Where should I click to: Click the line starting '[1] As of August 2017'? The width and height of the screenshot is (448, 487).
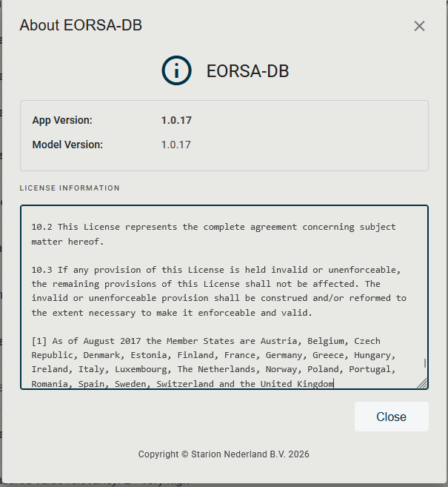pos(206,341)
